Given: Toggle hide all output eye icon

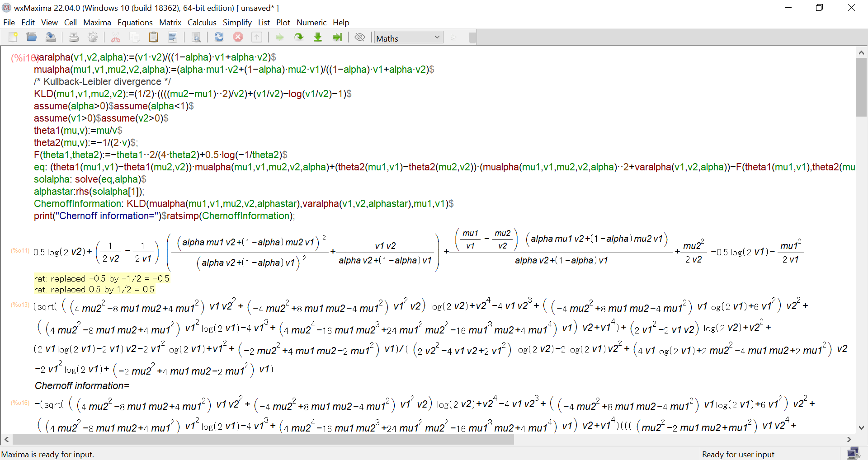Looking at the screenshot, I should [360, 38].
